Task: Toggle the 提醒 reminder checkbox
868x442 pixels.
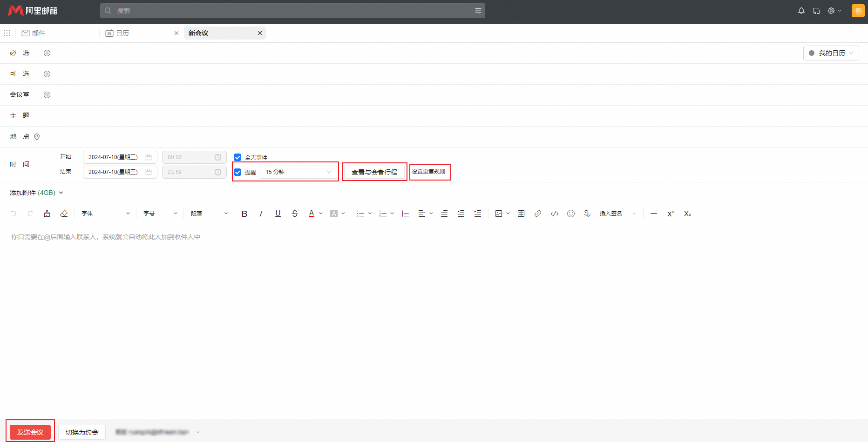Action: (x=237, y=172)
